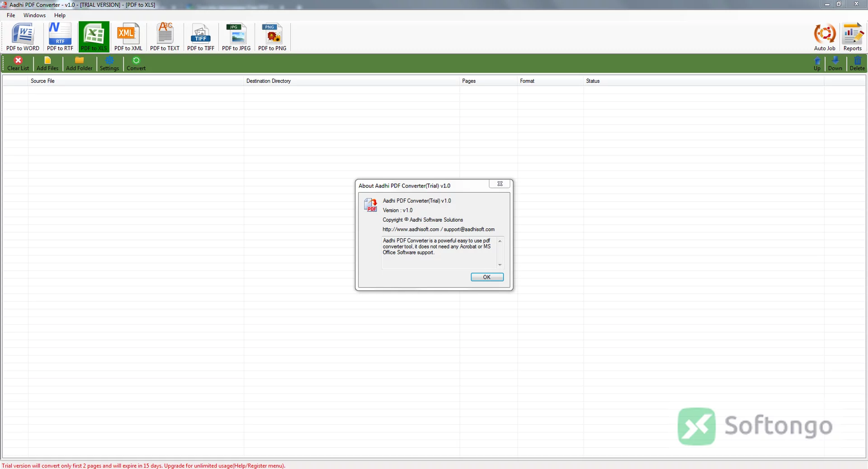Image resolution: width=868 pixels, height=469 pixels.
Task: Select the PDF to RTF converter
Action: click(60, 37)
